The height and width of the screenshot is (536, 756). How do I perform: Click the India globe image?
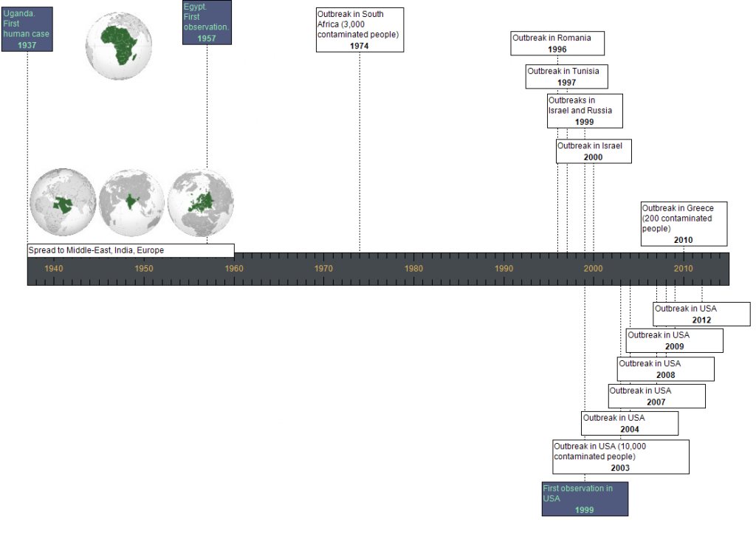point(131,202)
